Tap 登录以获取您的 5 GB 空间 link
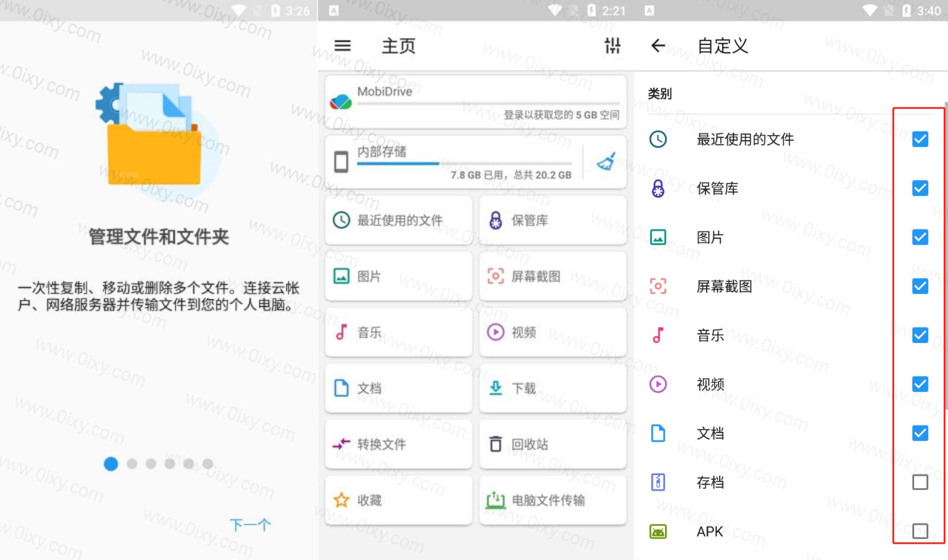This screenshot has width=948, height=560. tap(561, 115)
